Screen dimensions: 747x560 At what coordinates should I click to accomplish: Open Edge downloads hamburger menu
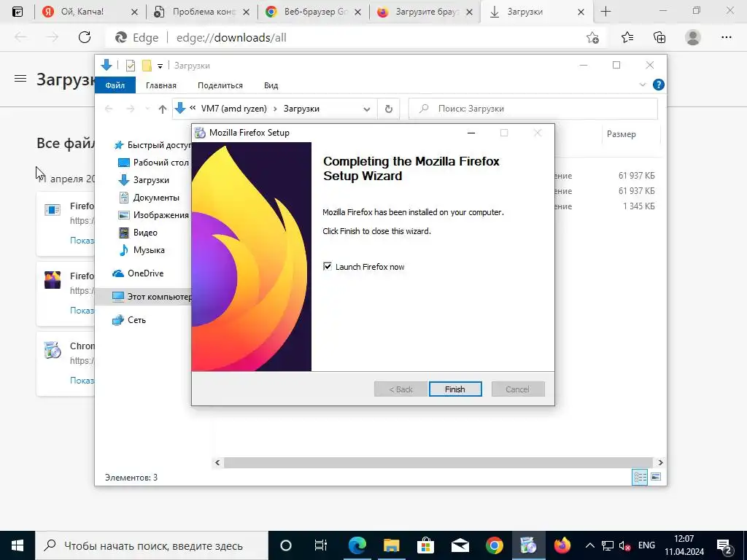tap(20, 79)
